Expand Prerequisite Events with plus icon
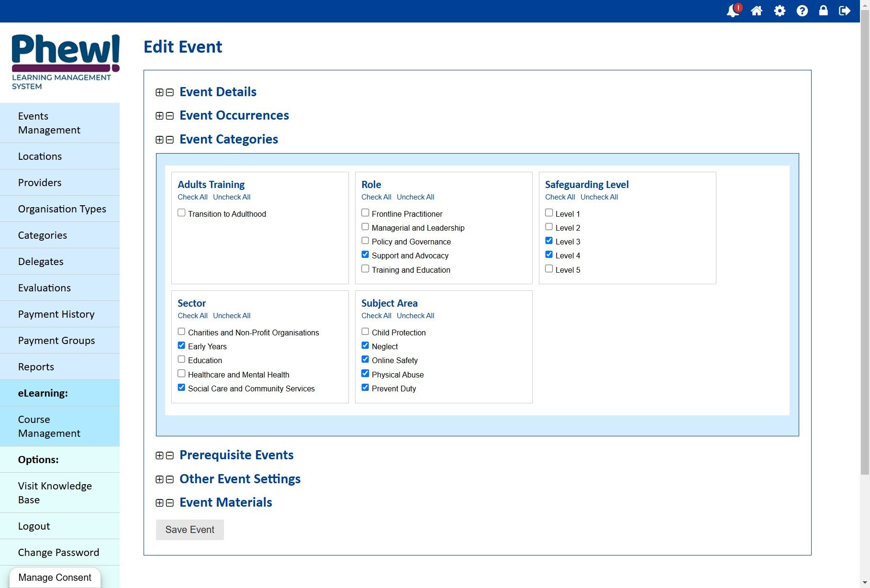The image size is (870, 588). 159,455
